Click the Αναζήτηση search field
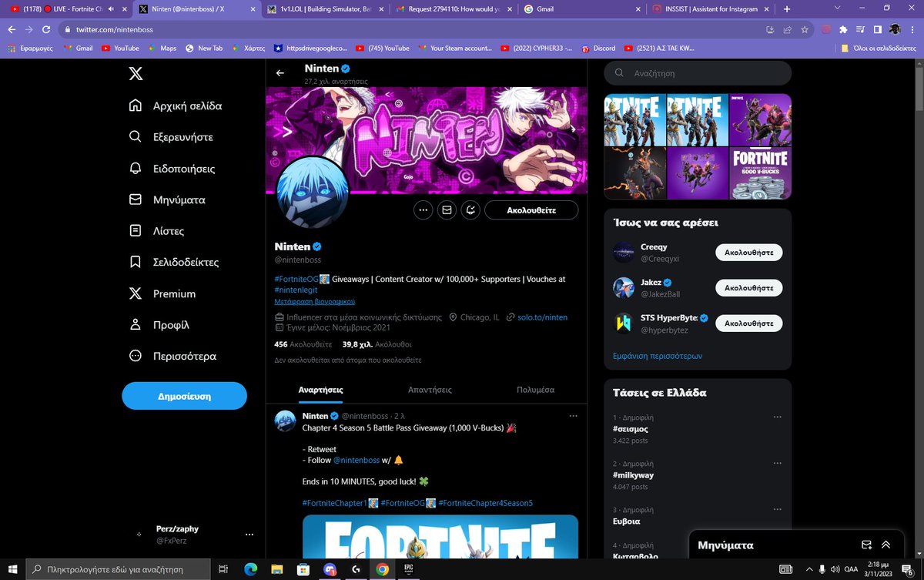 point(698,73)
